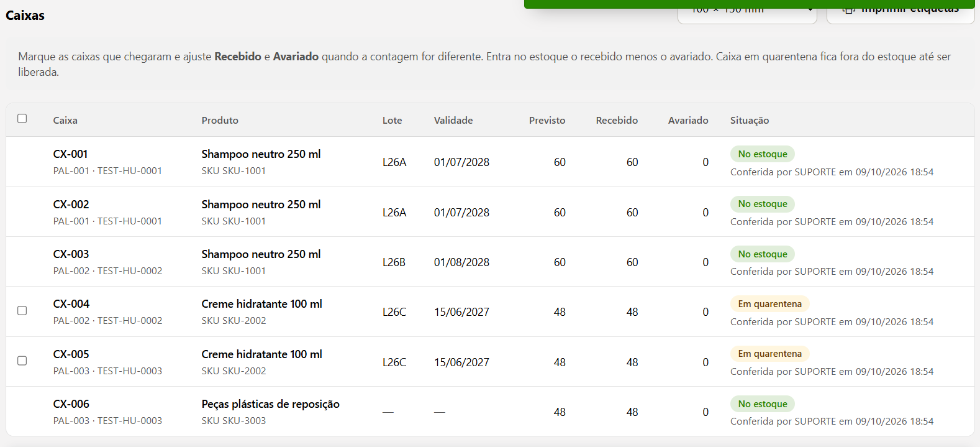
Task: Click the No estoque badge for CX-001
Action: (763, 154)
